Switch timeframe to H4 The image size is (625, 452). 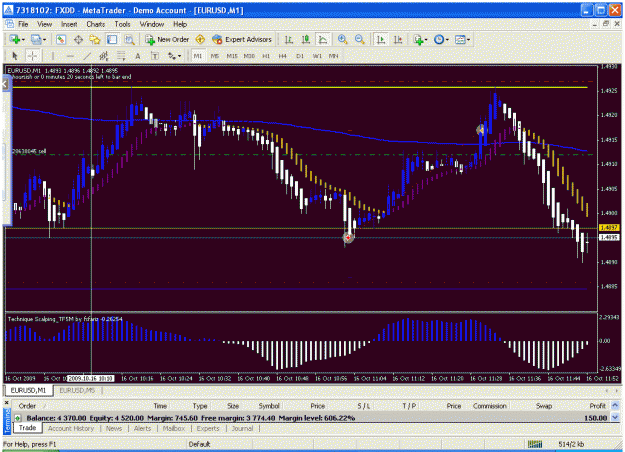pyautogui.click(x=283, y=56)
